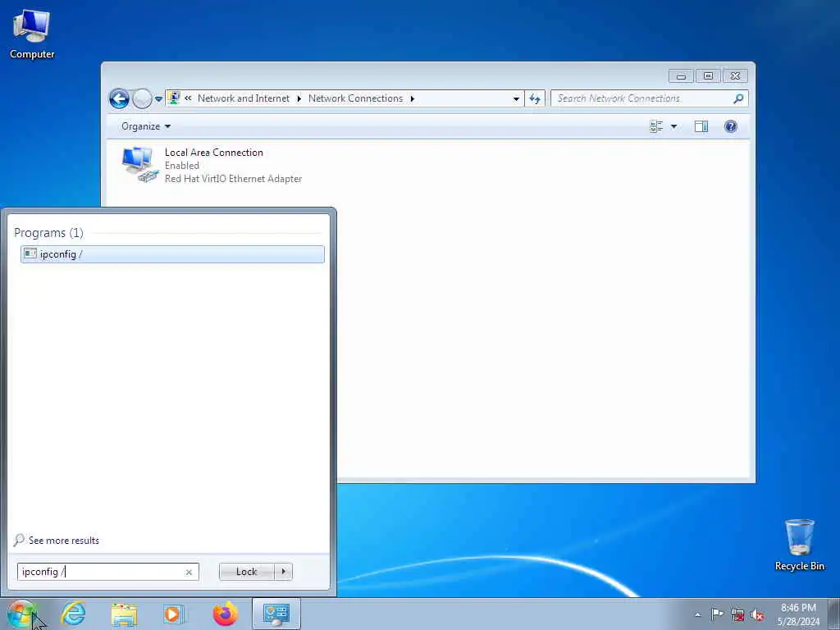
Task: Open the view options dropdown arrow
Action: [674, 126]
